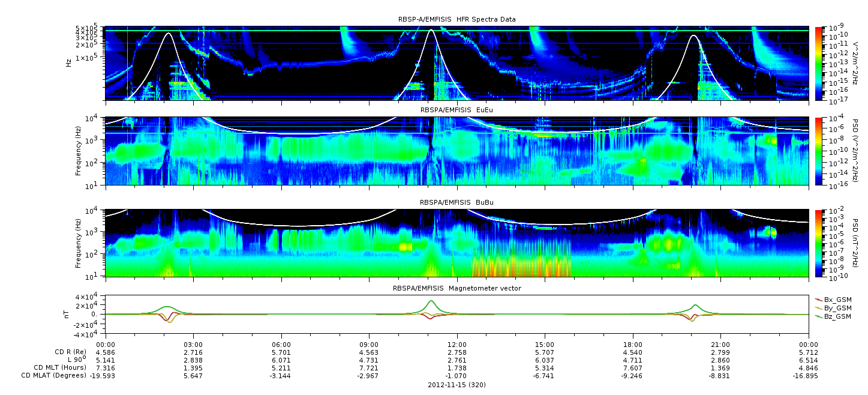Click the Magnetometer vector panel title
This screenshot has height=395, width=868.
456,288
